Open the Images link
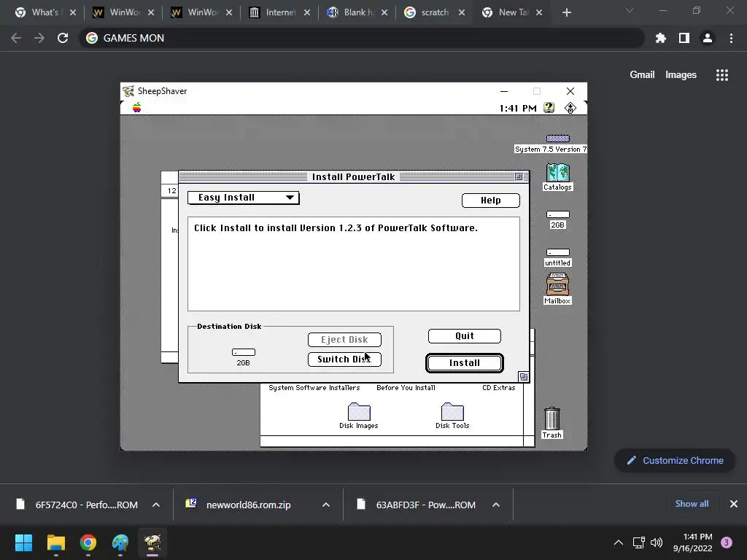The width and height of the screenshot is (747, 560). [x=681, y=75]
